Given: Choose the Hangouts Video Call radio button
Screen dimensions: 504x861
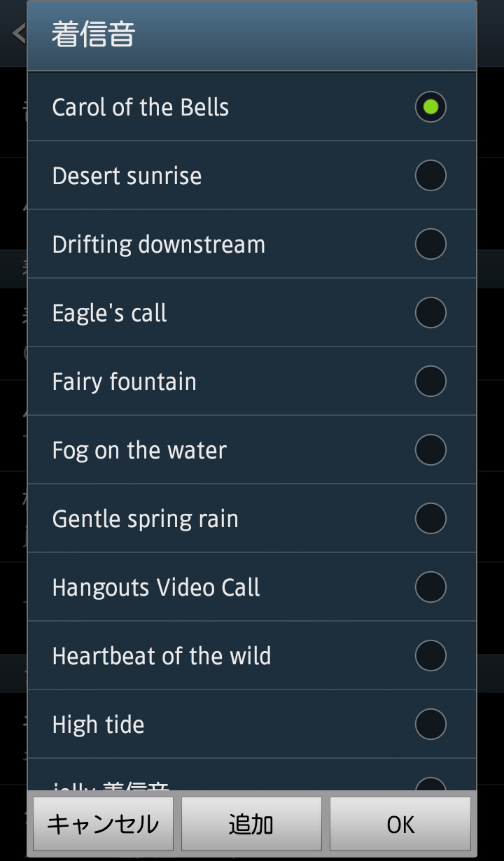Looking at the screenshot, I should [x=430, y=587].
